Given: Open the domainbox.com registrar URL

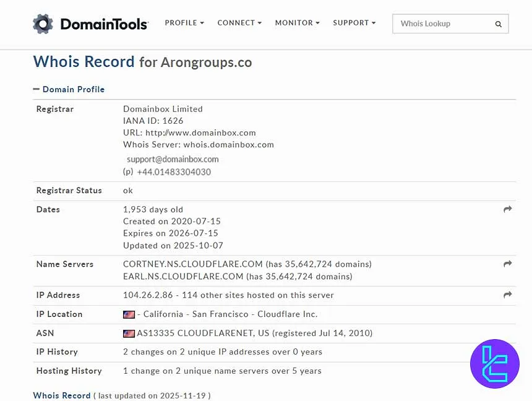Looking at the screenshot, I should 200,132.
